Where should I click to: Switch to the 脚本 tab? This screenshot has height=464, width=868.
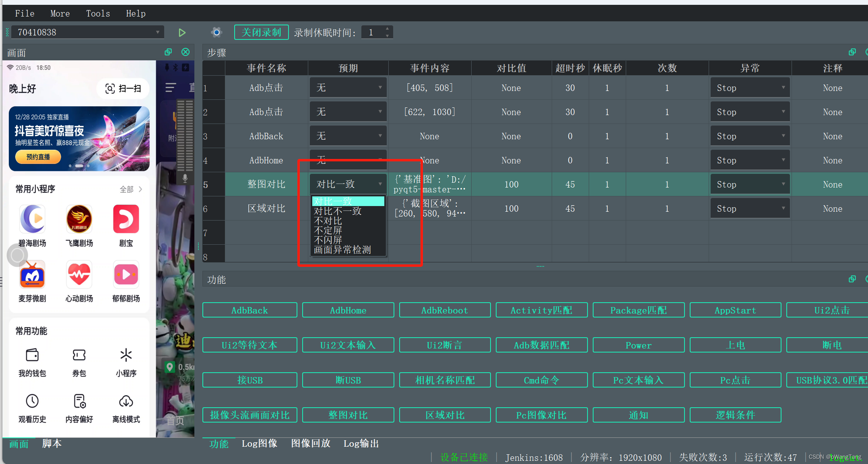point(52,443)
